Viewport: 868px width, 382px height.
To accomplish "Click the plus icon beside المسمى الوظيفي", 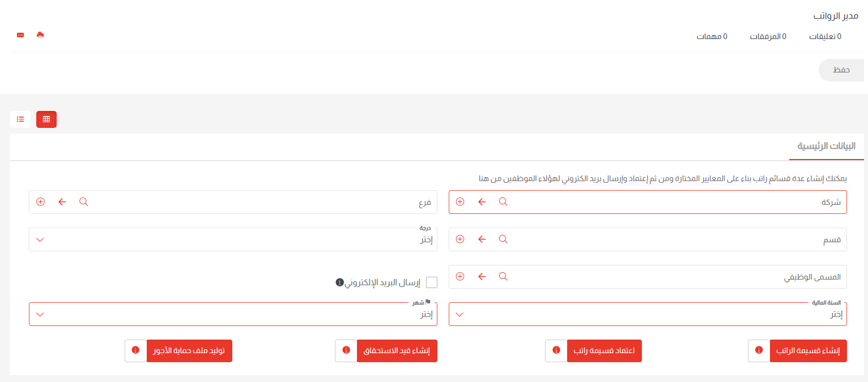I will point(460,276).
